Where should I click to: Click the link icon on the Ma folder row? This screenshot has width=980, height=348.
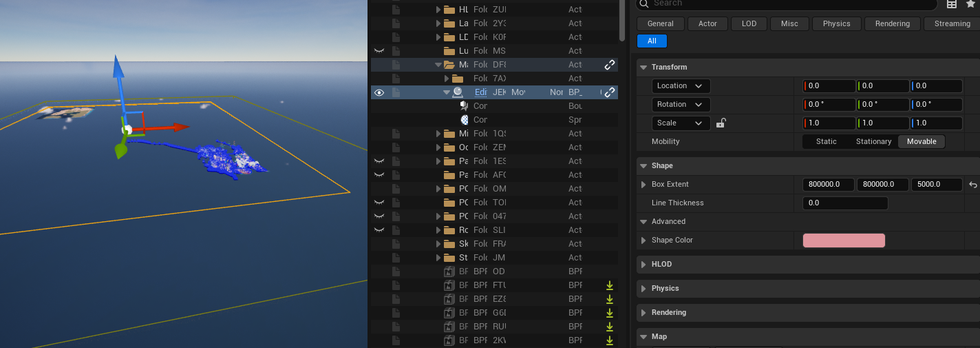tap(610, 65)
